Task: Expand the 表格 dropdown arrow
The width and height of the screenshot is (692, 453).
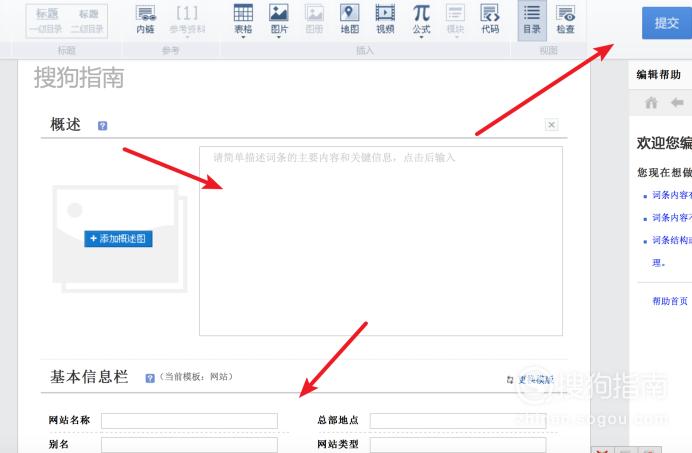Action: (243, 38)
